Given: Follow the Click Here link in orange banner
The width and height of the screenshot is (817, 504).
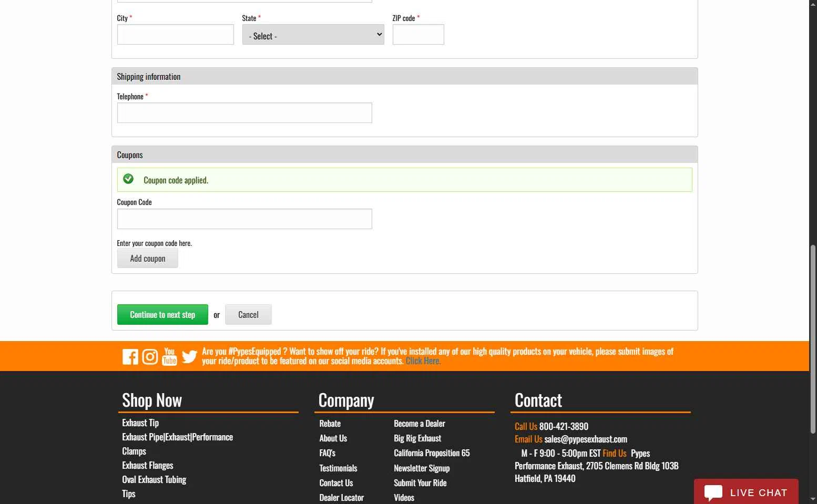Looking at the screenshot, I should tap(423, 361).
